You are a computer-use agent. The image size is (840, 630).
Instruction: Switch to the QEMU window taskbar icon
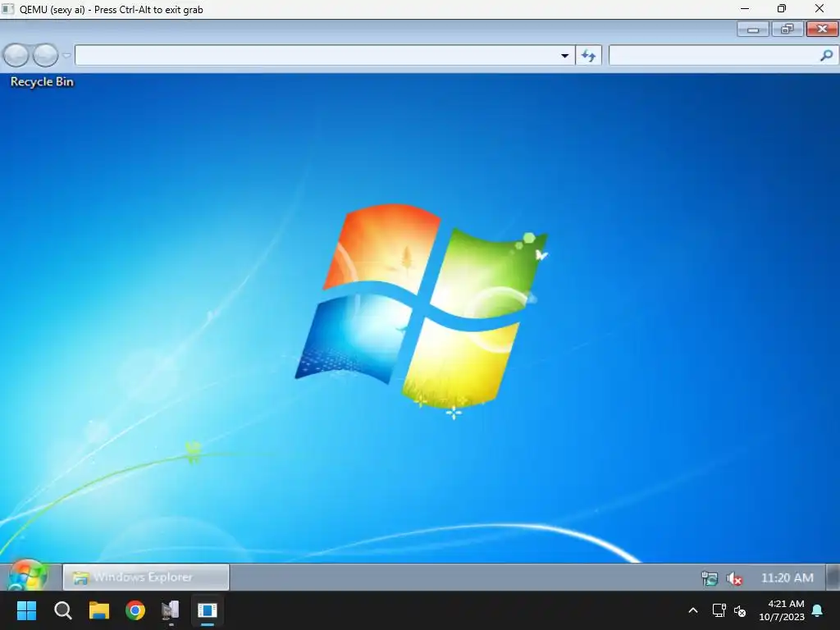pyautogui.click(x=208, y=610)
